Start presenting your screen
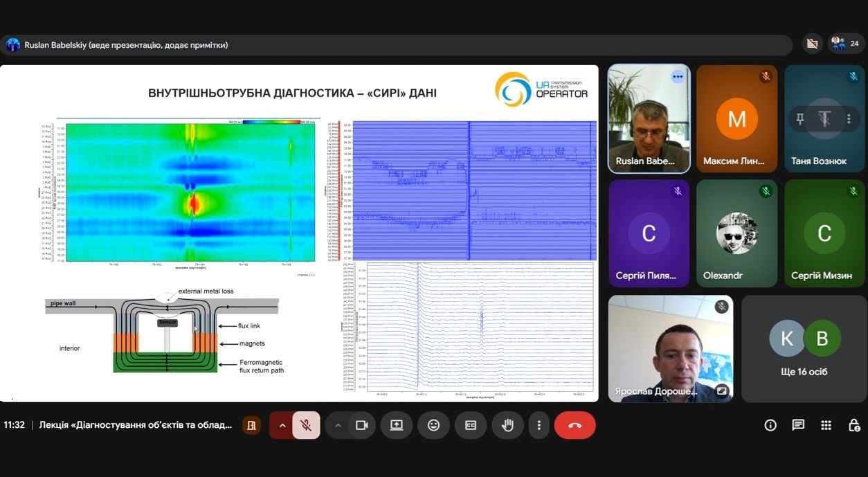Viewport: 868px width, 477px height. point(397,425)
